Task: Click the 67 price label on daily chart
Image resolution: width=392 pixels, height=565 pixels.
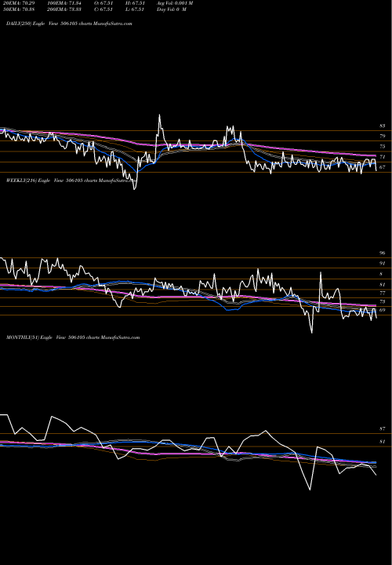Action: (383, 168)
